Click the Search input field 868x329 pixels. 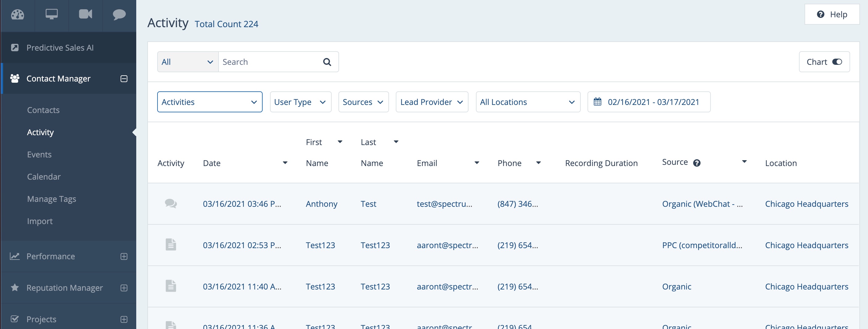click(x=270, y=62)
